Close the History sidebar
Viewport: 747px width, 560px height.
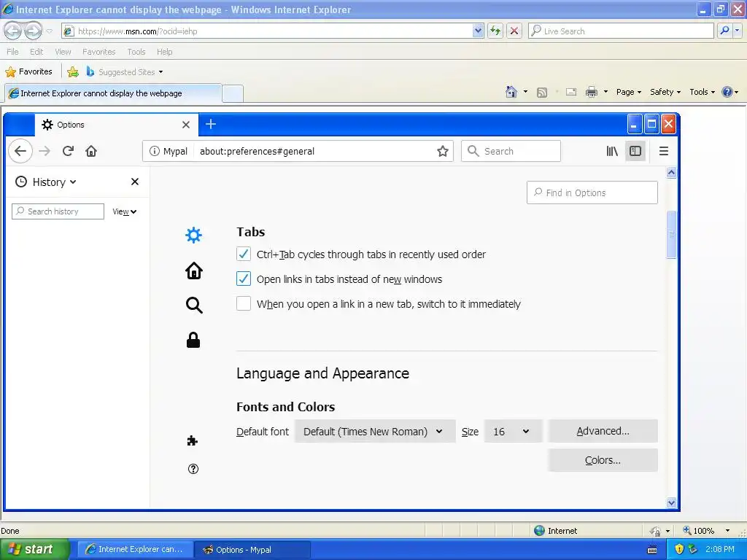click(x=135, y=182)
